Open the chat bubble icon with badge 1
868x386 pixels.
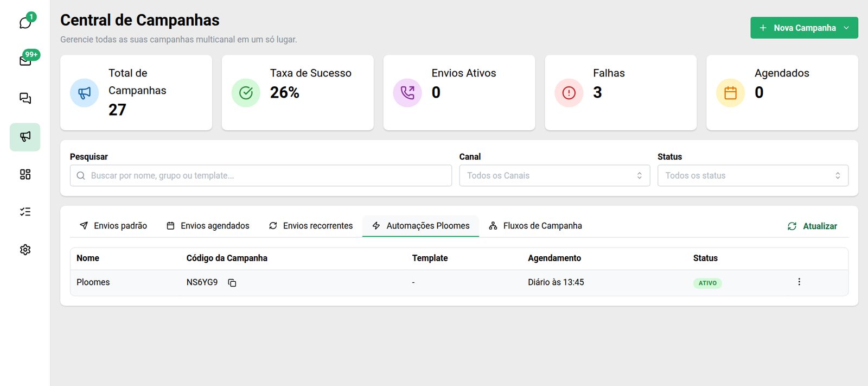25,22
